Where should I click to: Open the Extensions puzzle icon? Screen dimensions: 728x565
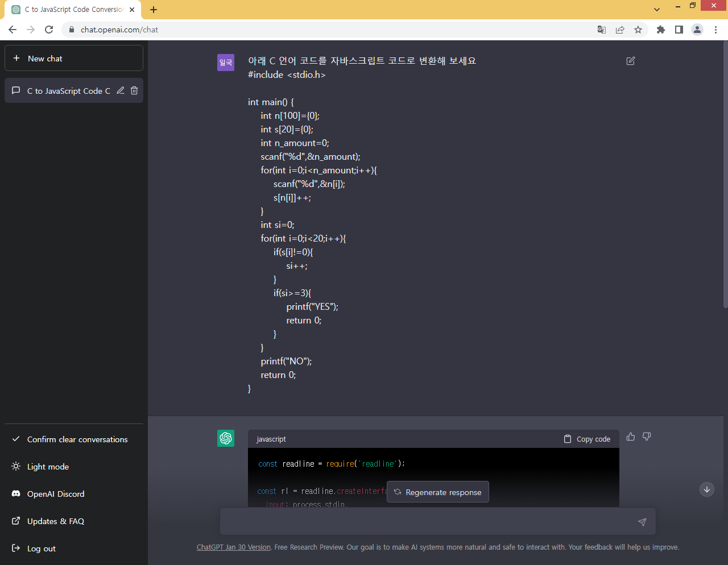[x=661, y=30]
